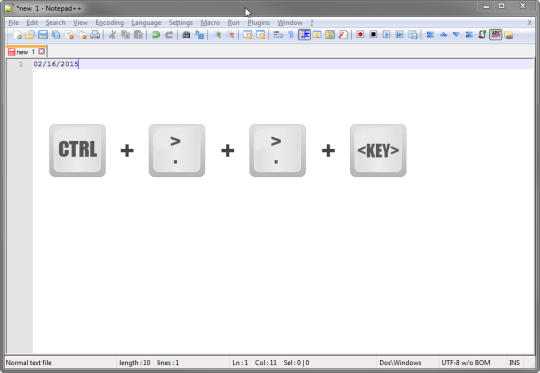Click UTF-8 w/o BOM encoding status
This screenshot has width=540, height=373.
click(x=466, y=363)
